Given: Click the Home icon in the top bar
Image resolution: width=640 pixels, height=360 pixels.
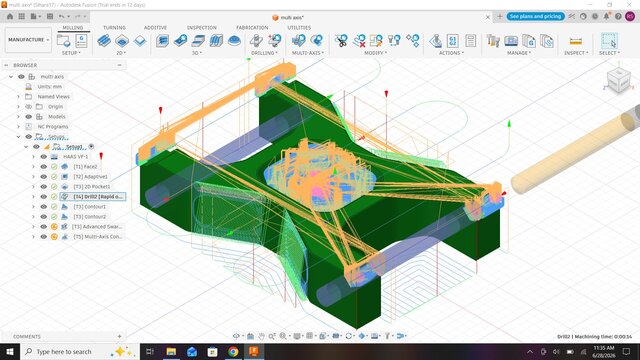Looking at the screenshot, I should pyautogui.click(x=10, y=16).
